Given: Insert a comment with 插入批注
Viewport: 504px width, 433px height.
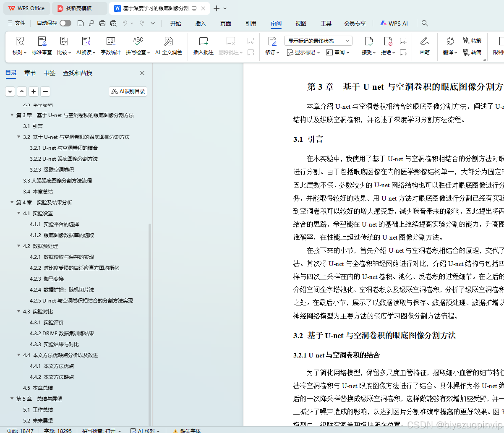Looking at the screenshot, I should [204, 46].
